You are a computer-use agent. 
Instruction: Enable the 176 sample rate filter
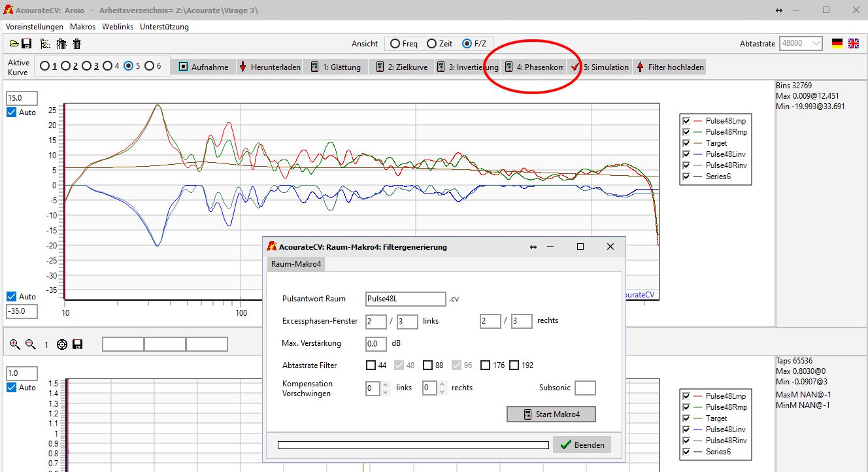(485, 365)
